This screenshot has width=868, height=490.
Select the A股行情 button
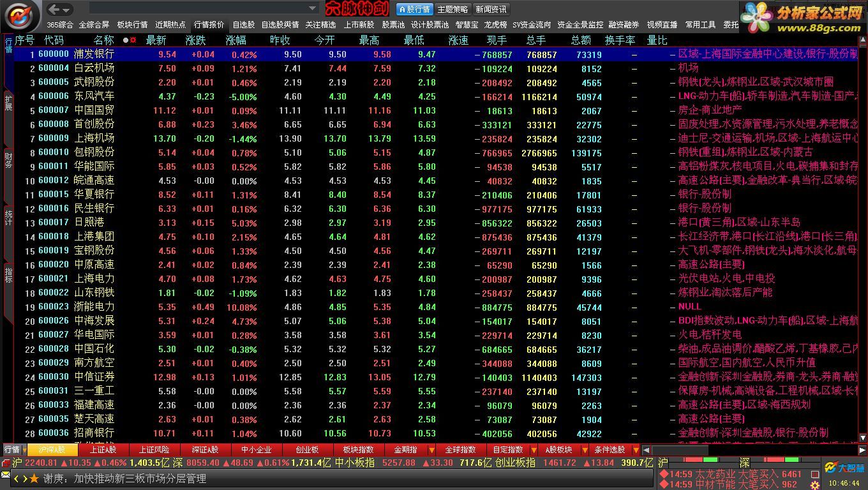415,9
